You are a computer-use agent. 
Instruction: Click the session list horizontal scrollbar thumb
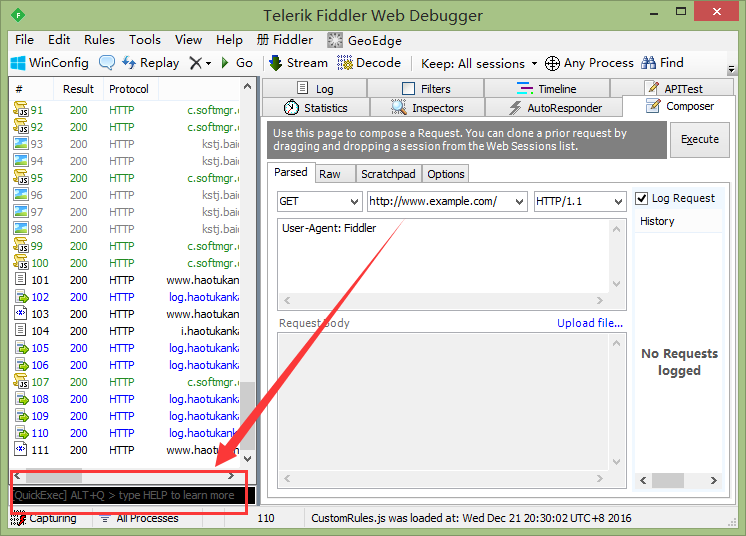[x=53, y=476]
